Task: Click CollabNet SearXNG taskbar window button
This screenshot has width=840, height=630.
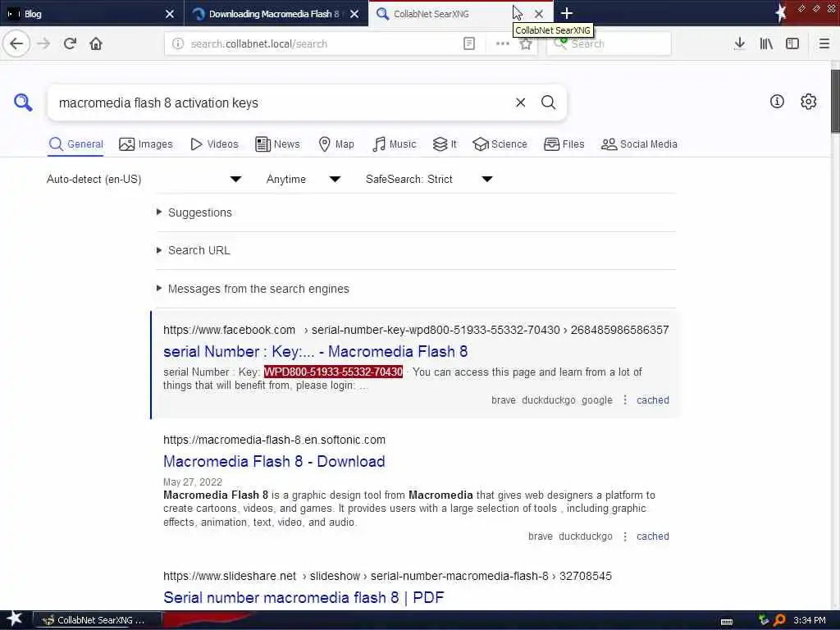Action: tap(98, 620)
